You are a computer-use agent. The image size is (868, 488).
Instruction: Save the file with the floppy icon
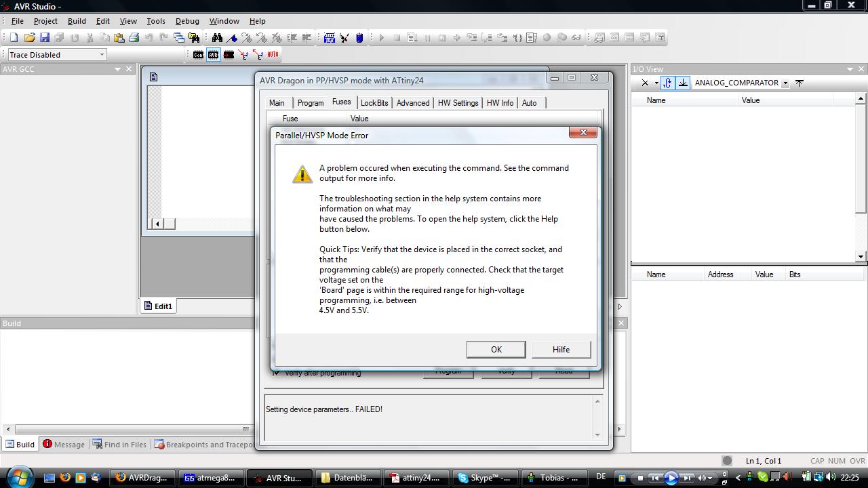point(45,38)
